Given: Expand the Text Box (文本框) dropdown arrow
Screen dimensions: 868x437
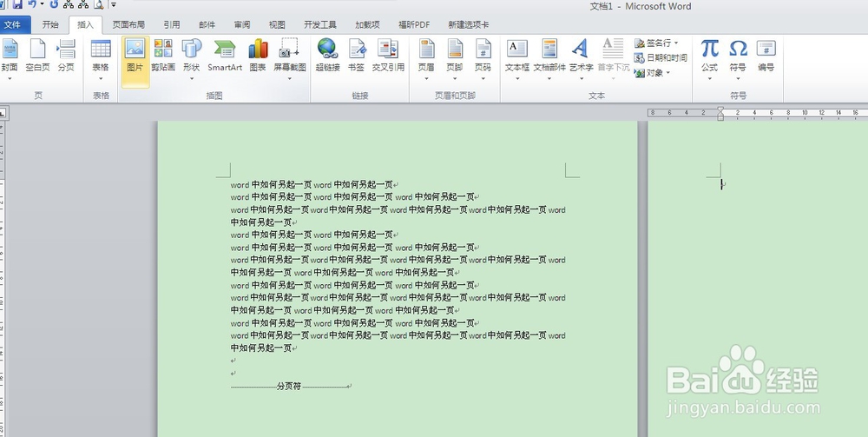Looking at the screenshot, I should click(x=517, y=79).
